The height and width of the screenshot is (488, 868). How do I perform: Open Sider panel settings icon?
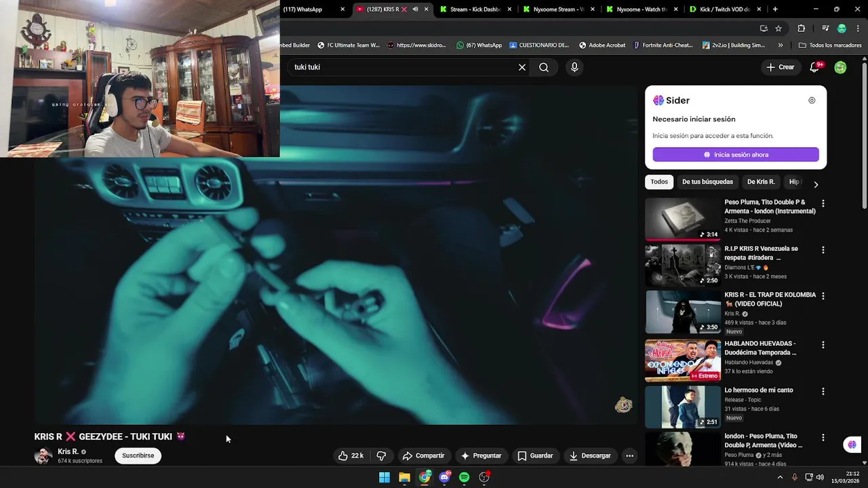tap(812, 100)
